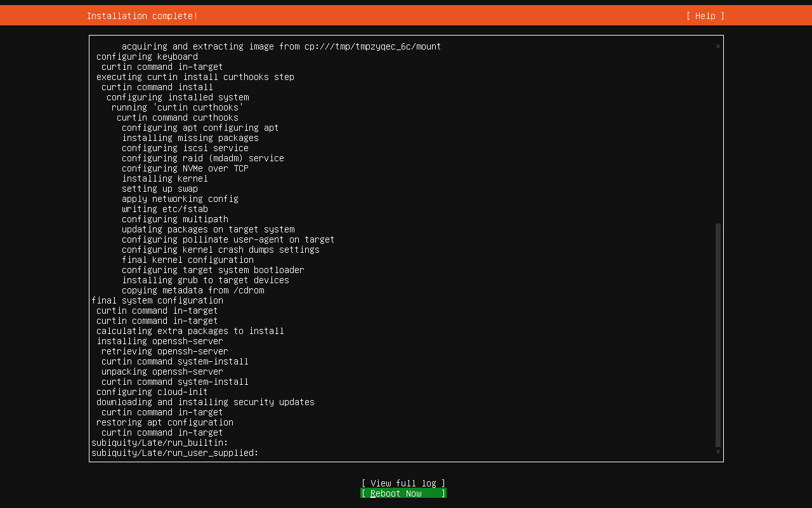Click the log scrollbar down arrow
This screenshot has height=508, width=812.
[718, 452]
